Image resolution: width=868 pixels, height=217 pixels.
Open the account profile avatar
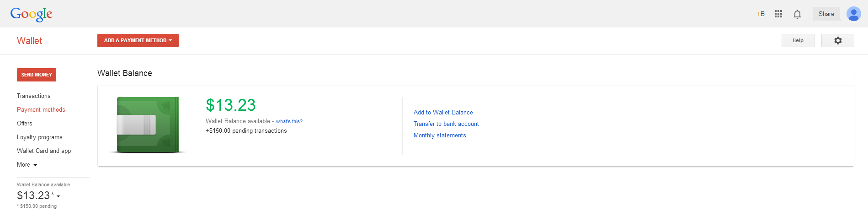click(x=853, y=14)
